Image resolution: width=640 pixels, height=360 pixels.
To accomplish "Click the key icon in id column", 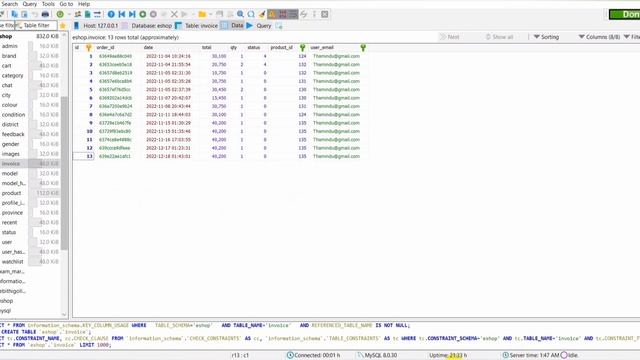I will [89, 48].
